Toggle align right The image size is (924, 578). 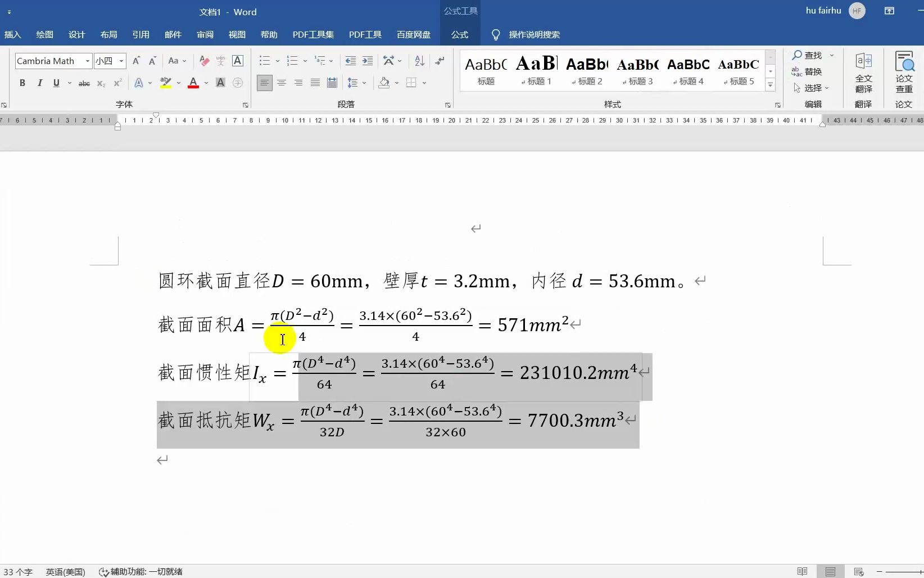pos(298,83)
